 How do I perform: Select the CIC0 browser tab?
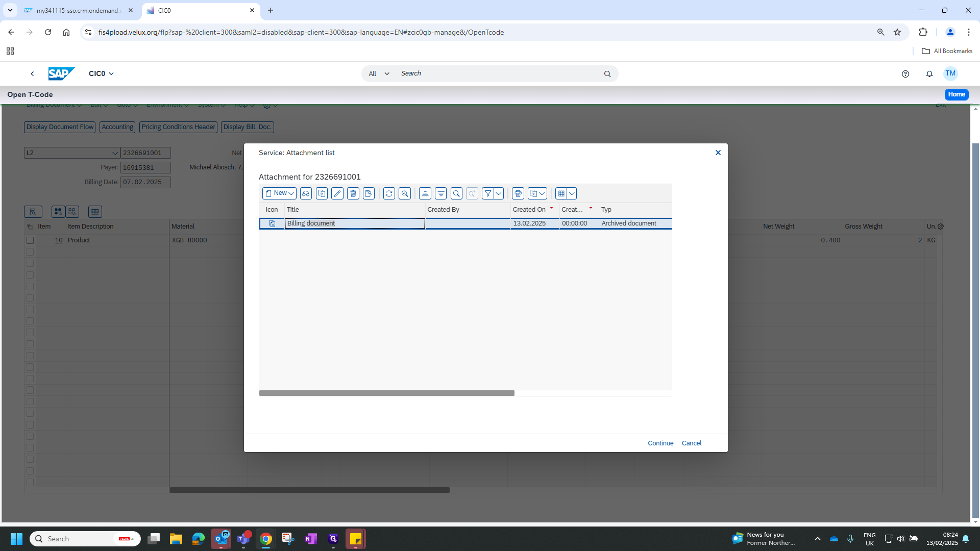click(x=200, y=11)
